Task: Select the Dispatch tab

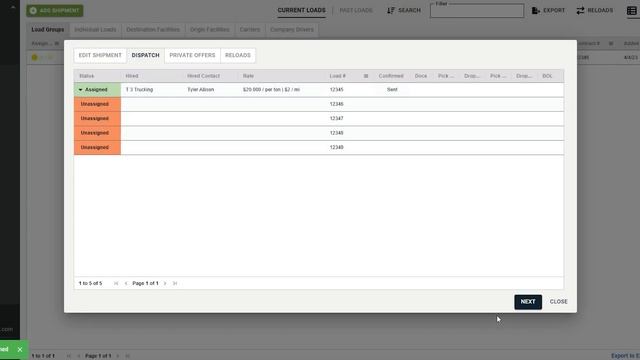Action: click(145, 55)
